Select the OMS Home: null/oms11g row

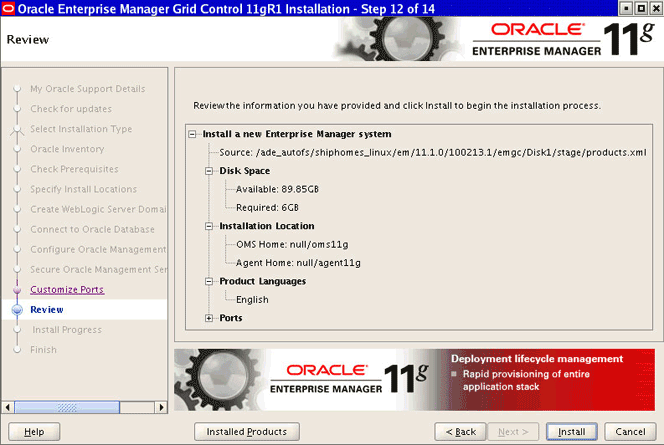coord(292,245)
